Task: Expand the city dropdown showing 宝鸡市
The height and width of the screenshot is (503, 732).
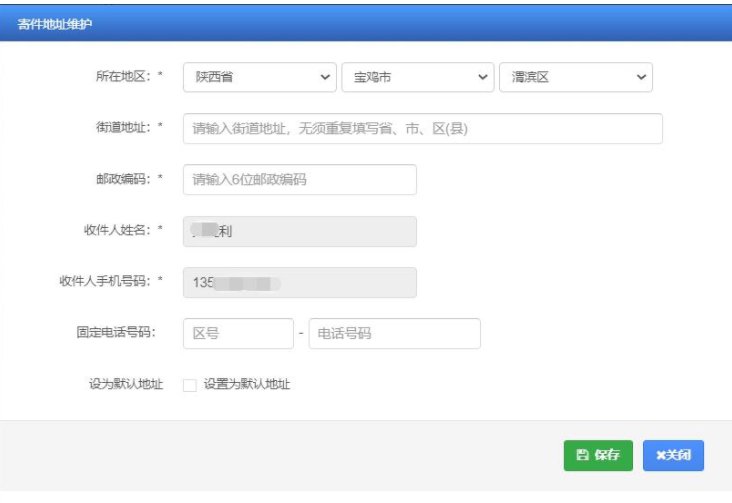Action: pos(417,77)
